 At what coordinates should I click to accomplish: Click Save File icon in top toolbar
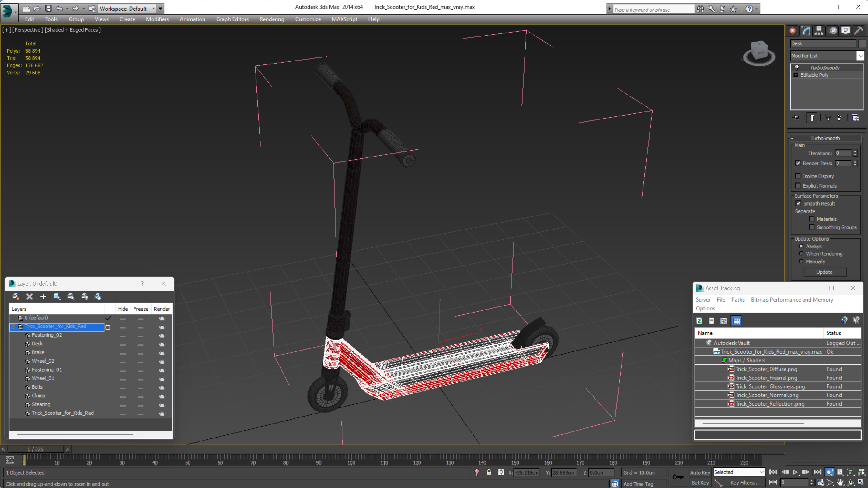(x=48, y=9)
